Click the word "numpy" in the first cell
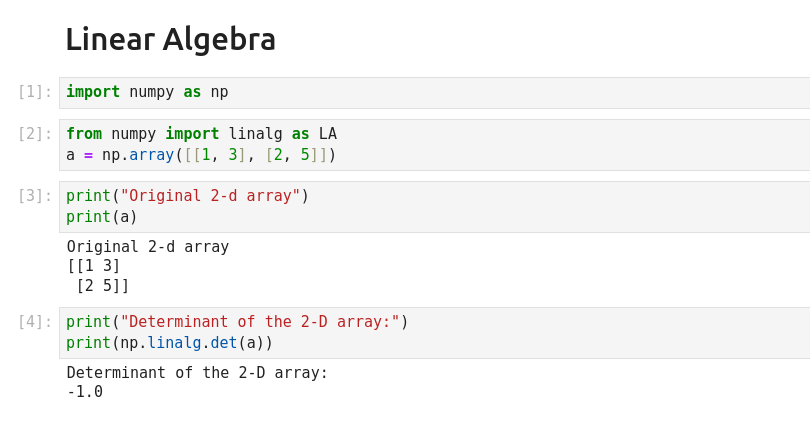 151,92
